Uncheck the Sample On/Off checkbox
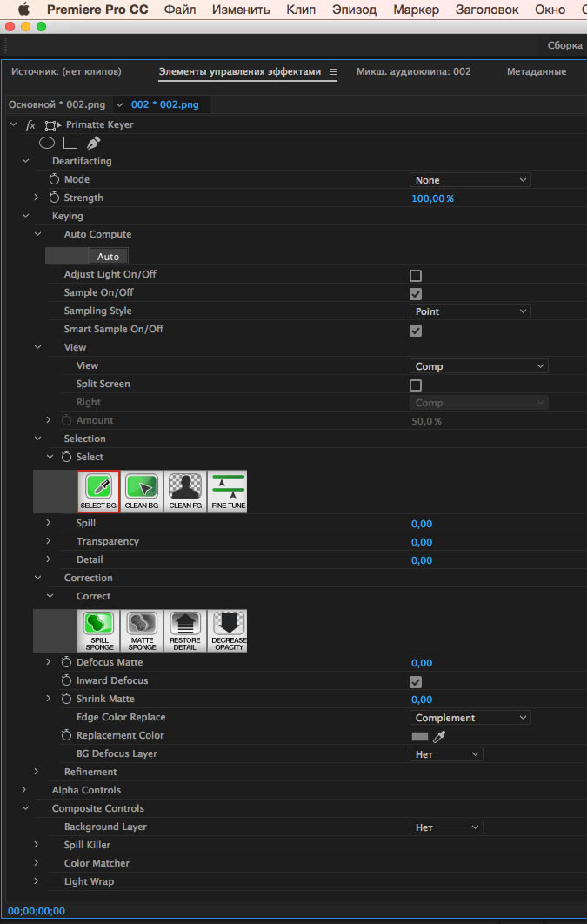The width and height of the screenshot is (587, 924). click(x=416, y=293)
